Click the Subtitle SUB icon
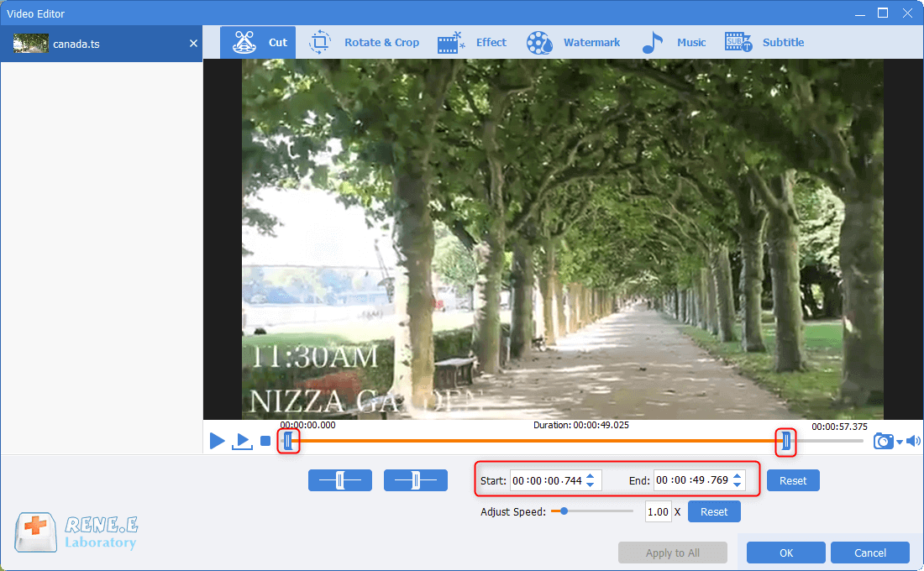 pyautogui.click(x=738, y=43)
